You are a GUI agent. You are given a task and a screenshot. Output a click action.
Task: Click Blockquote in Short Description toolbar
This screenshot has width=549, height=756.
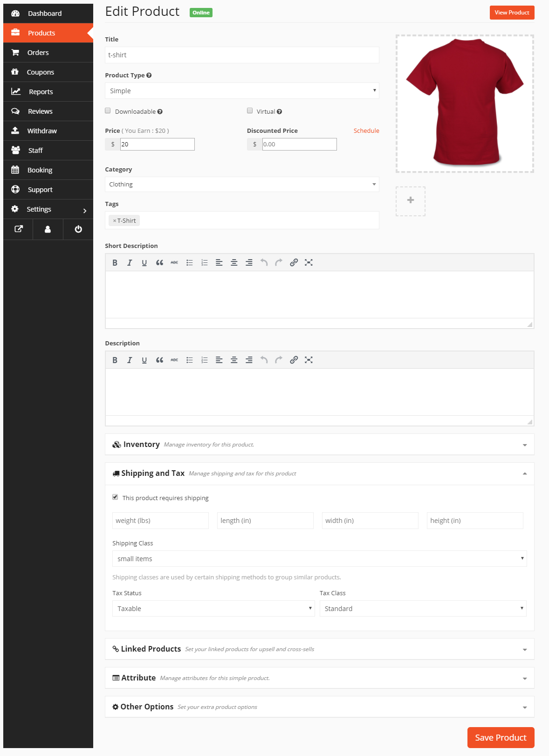159,262
